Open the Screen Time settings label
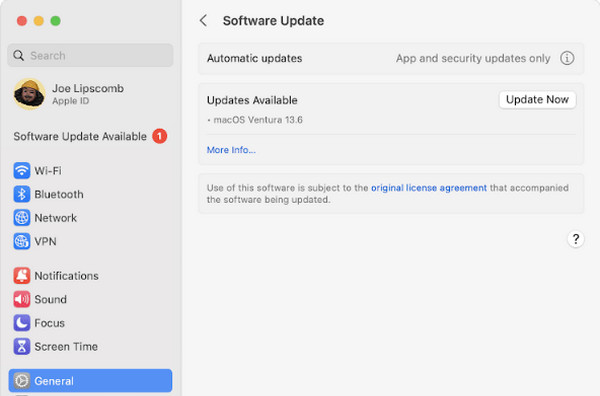The width and height of the screenshot is (600, 396). (x=66, y=347)
